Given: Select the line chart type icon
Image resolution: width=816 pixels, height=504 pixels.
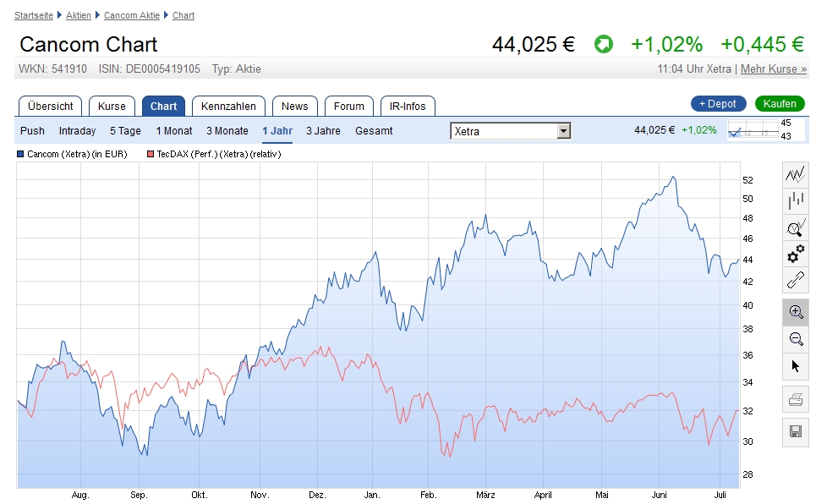Looking at the screenshot, I should coord(795,175).
